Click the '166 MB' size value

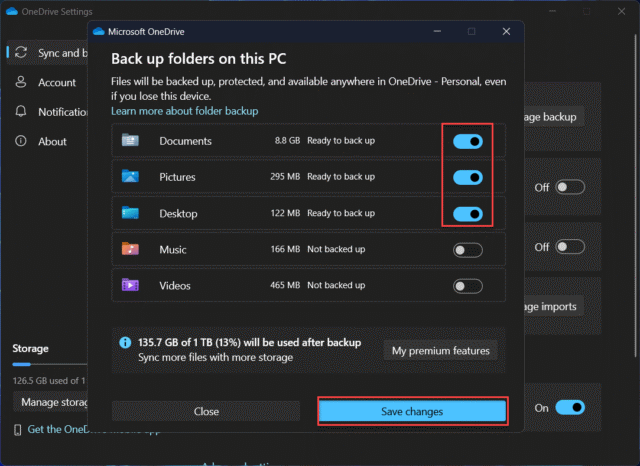[x=285, y=249]
